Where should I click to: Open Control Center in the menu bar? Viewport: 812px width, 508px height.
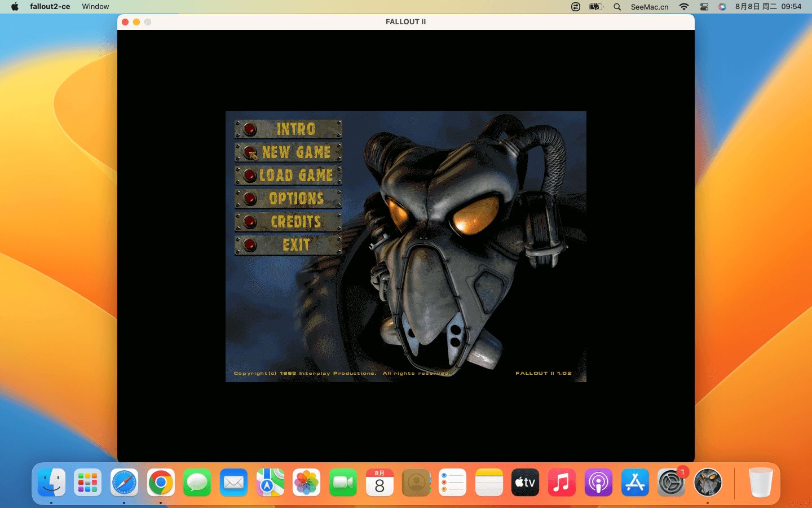coord(704,7)
